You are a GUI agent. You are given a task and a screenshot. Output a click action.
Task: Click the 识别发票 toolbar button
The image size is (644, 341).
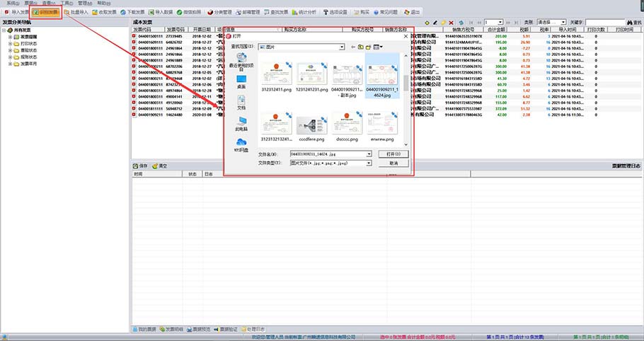point(45,13)
